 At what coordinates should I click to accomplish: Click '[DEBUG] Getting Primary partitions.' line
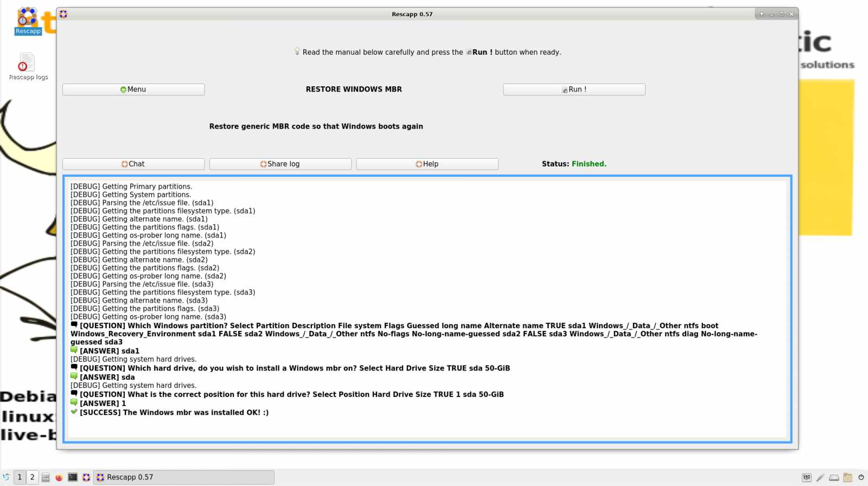(131, 187)
